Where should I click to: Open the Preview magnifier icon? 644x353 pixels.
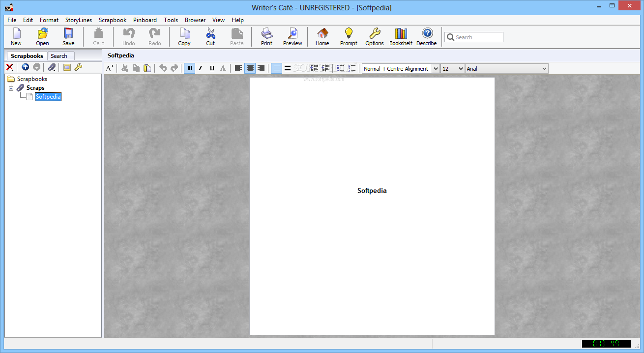pos(293,37)
